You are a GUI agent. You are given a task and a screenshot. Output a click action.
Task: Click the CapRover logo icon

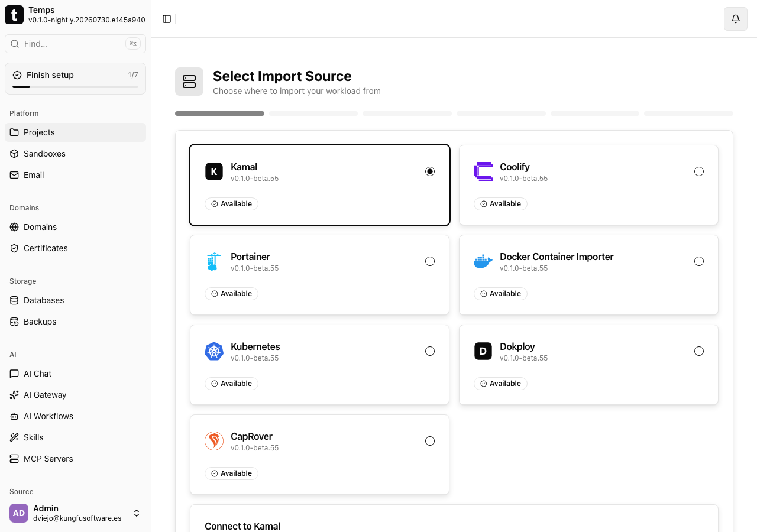(214, 441)
